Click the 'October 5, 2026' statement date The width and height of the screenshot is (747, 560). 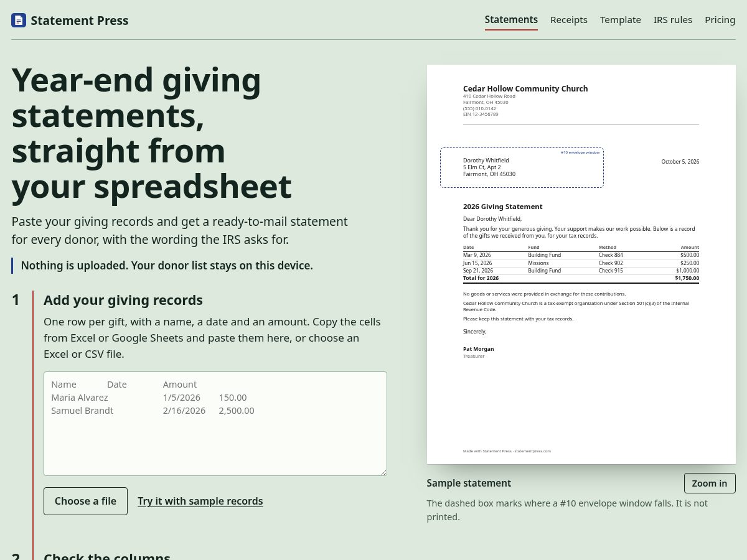tap(680, 162)
